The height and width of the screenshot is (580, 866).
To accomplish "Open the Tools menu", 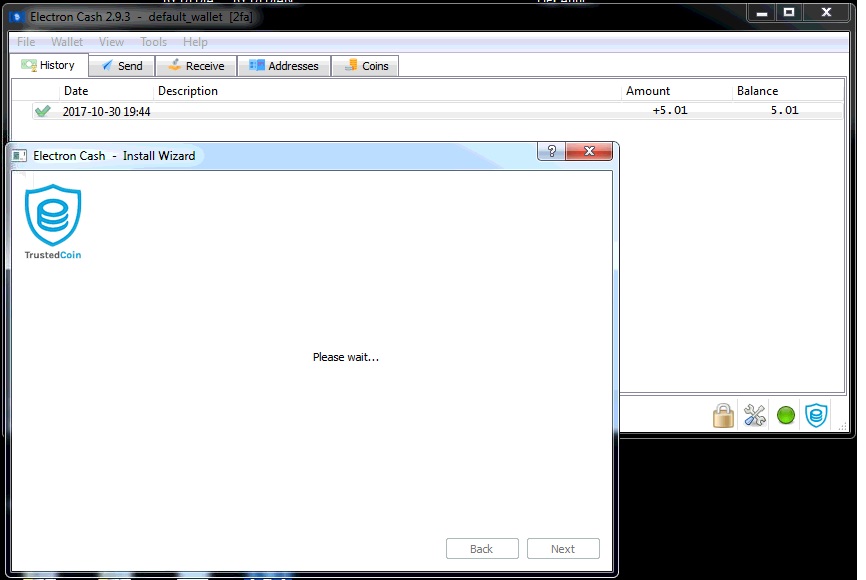I will (x=153, y=42).
